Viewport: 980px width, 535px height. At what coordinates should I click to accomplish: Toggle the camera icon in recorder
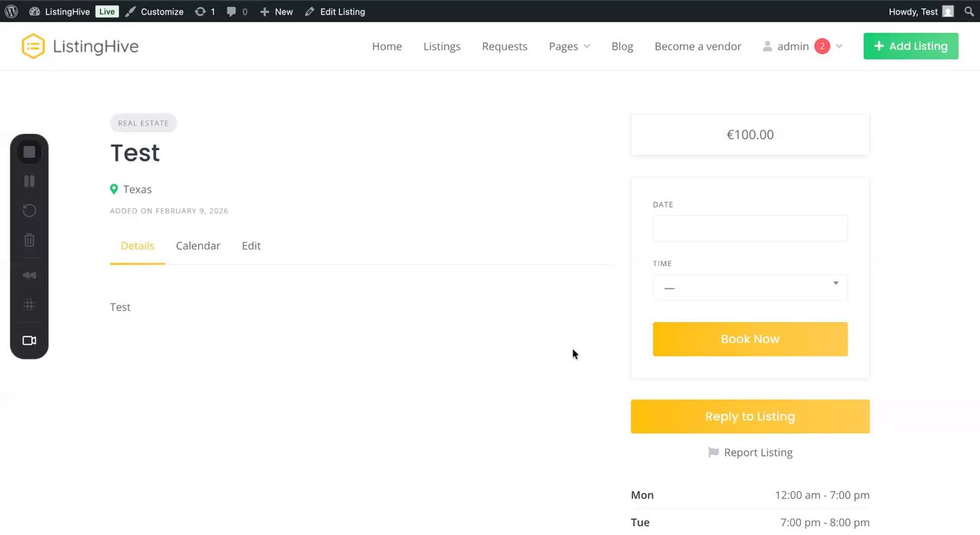click(29, 341)
